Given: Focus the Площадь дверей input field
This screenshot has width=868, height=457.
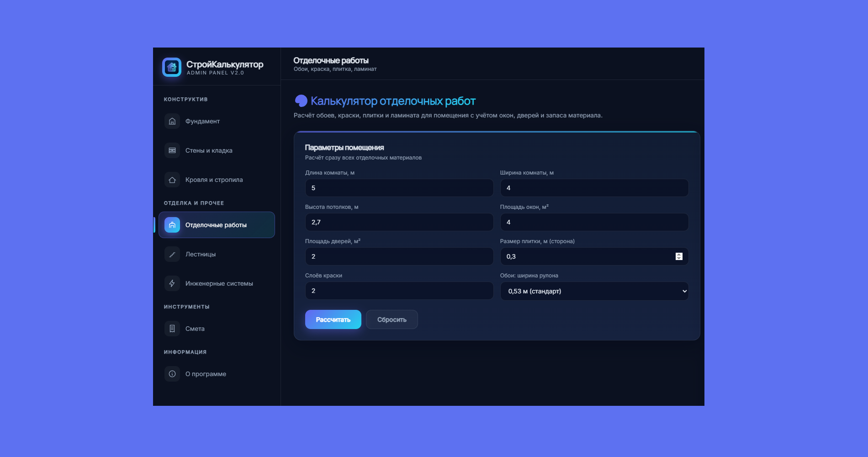Looking at the screenshot, I should (x=399, y=256).
